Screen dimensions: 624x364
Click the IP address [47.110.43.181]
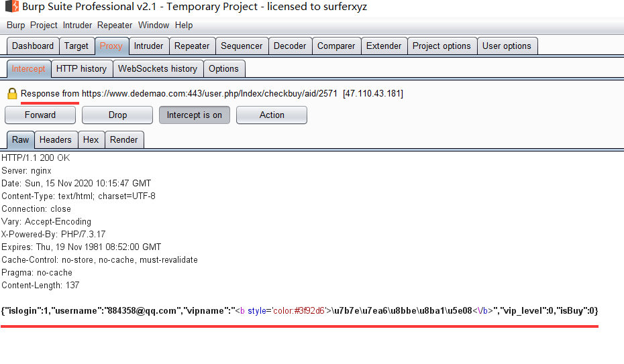(373, 94)
